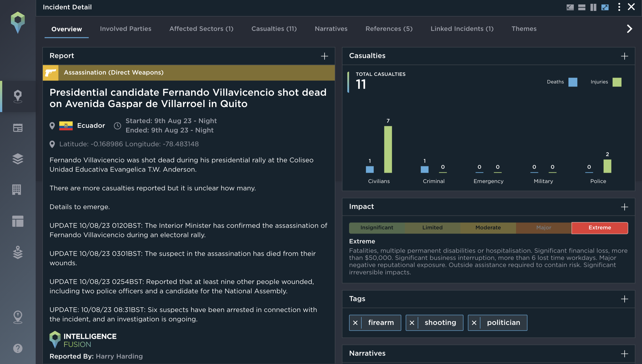The image size is (642, 364).
Task: Click the latitude and longitude text
Action: [129, 144]
